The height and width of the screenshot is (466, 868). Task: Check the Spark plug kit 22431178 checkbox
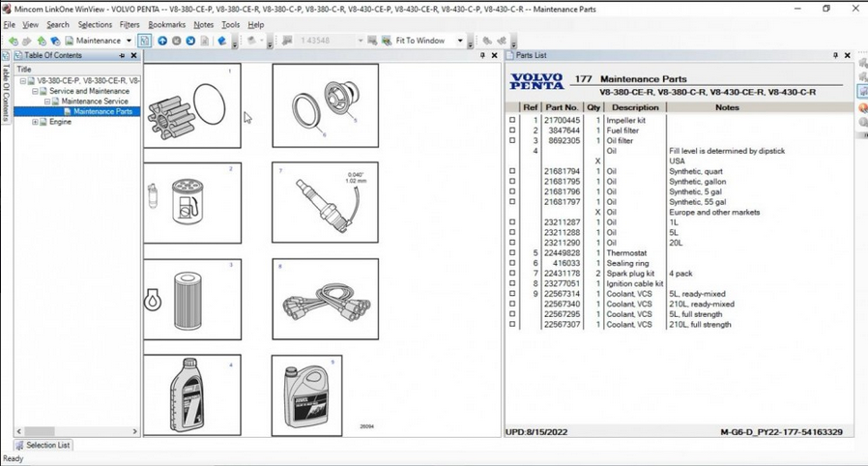[x=512, y=274]
